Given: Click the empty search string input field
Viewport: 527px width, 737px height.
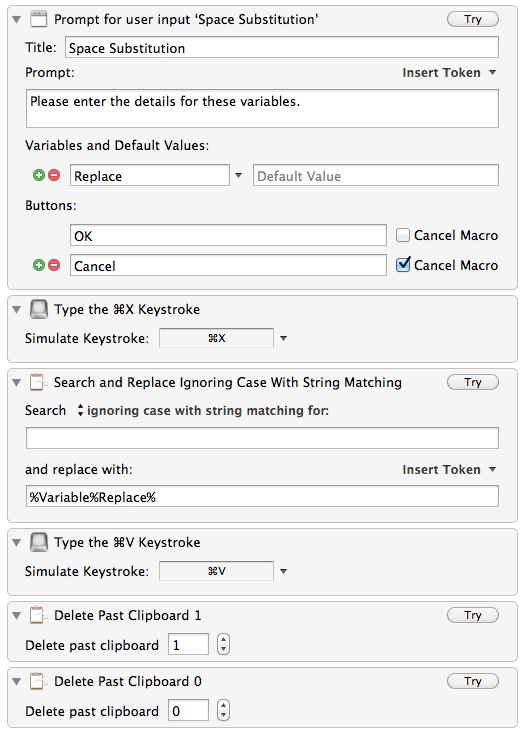Looking at the screenshot, I should click(262, 438).
